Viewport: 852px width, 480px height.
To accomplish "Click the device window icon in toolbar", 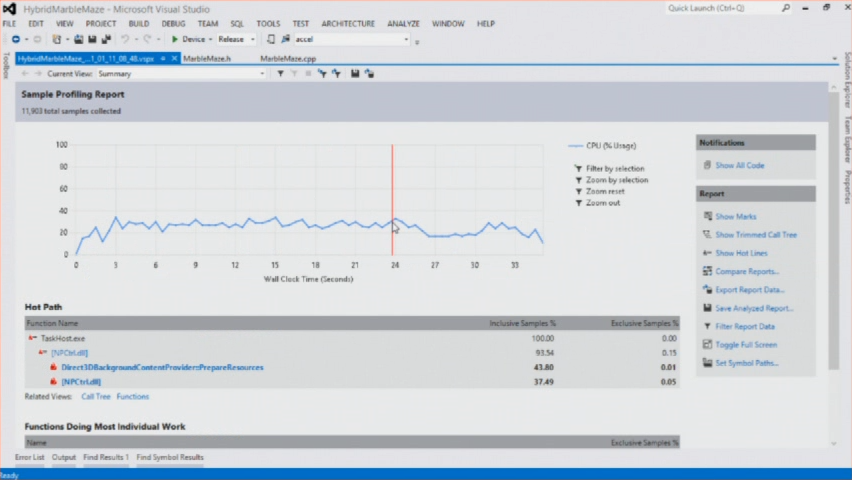I will [271, 39].
